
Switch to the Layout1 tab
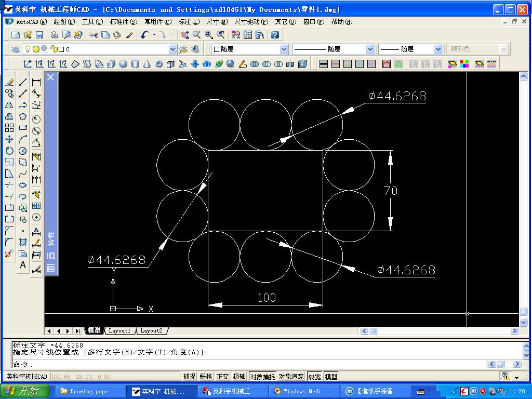pyautogui.click(x=119, y=330)
